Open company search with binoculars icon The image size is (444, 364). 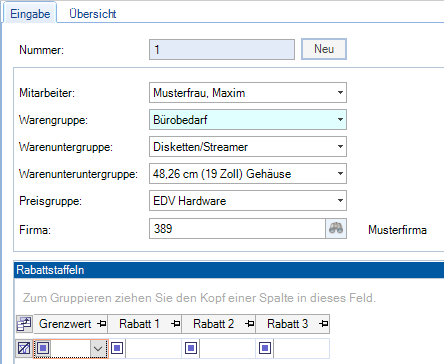(336, 229)
